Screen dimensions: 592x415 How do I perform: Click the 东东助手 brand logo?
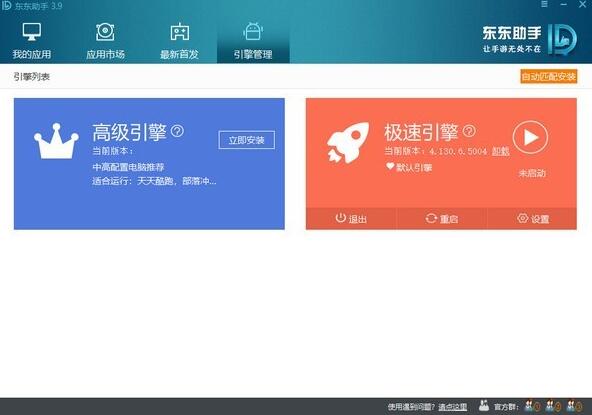(529, 40)
